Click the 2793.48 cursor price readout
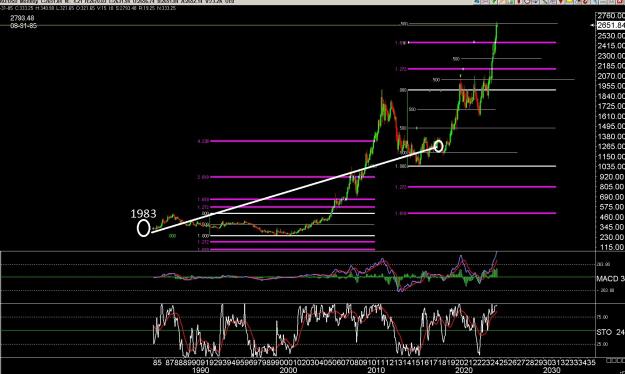625x374 pixels. (22, 18)
